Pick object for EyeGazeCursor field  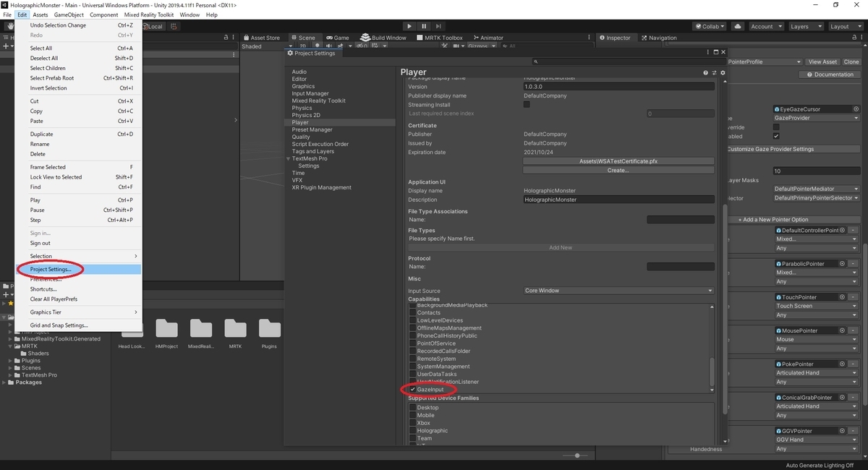(x=856, y=109)
